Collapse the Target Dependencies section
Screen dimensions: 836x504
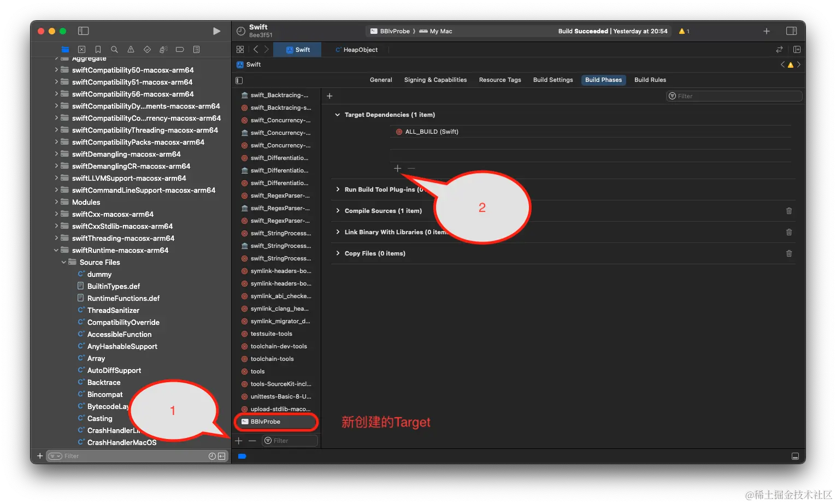pos(338,115)
